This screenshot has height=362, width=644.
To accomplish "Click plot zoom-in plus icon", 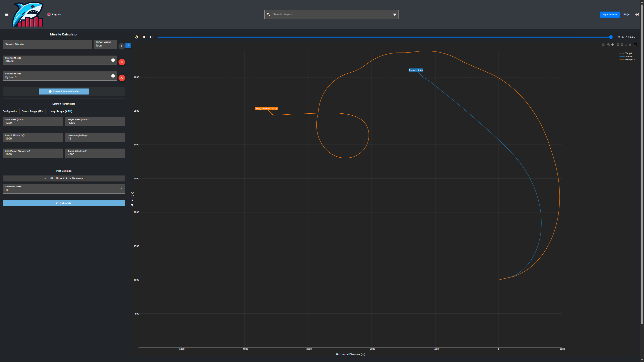I will pos(618,44).
